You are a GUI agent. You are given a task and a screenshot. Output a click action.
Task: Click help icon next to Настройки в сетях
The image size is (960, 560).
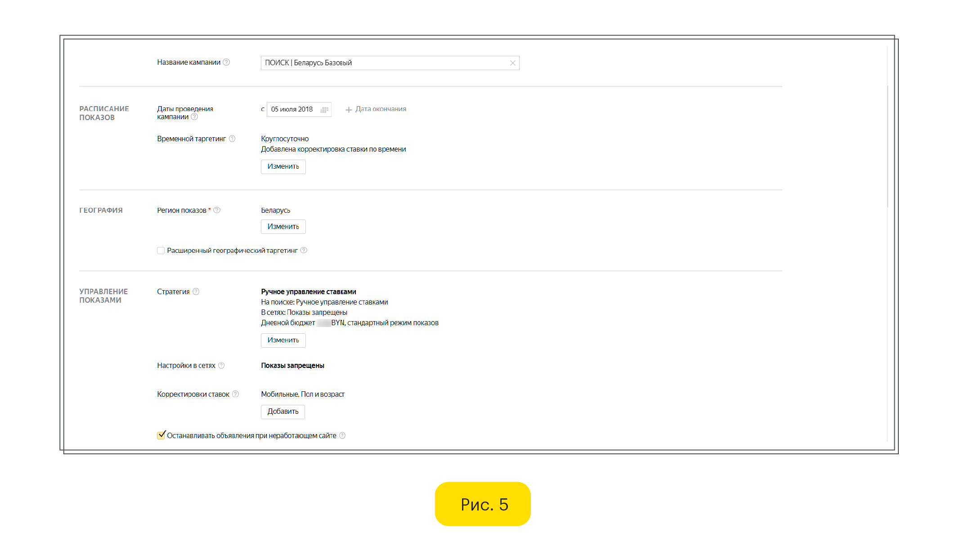click(221, 365)
